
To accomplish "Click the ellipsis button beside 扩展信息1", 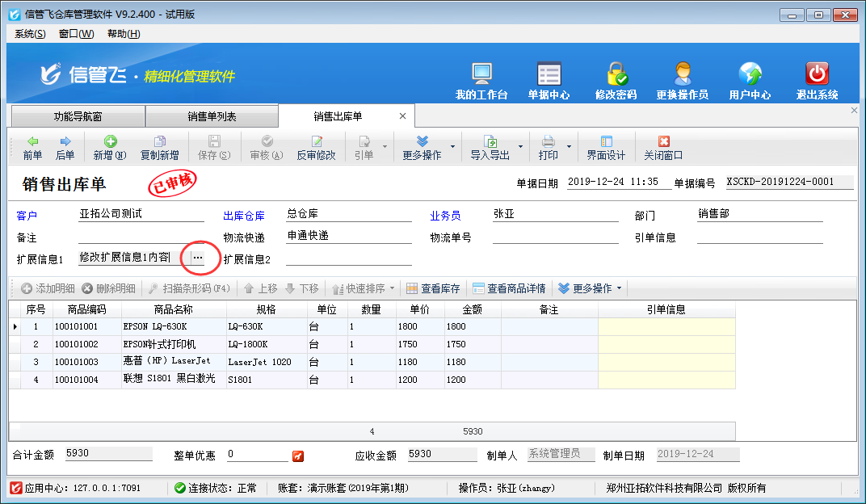I will click(197, 258).
